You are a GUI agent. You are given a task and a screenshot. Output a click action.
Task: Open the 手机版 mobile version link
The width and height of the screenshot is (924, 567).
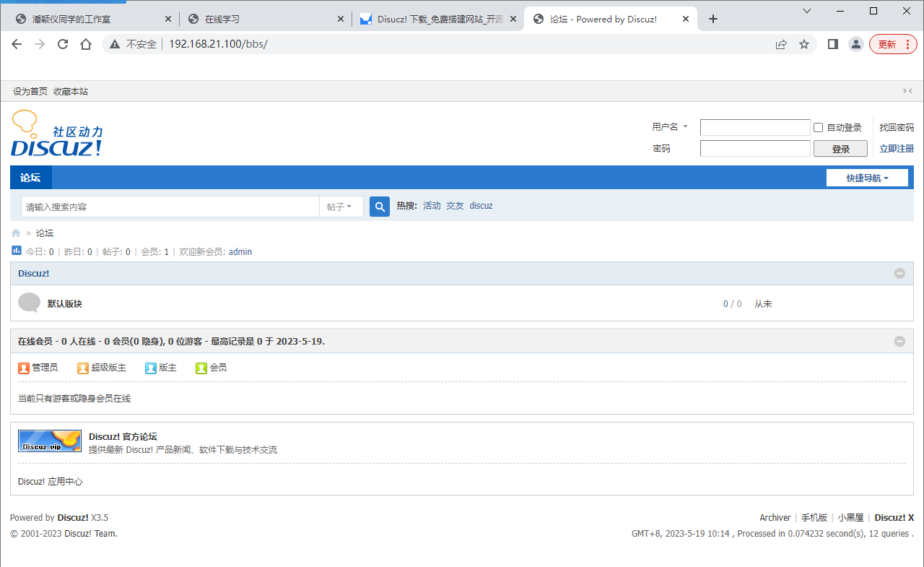click(814, 518)
